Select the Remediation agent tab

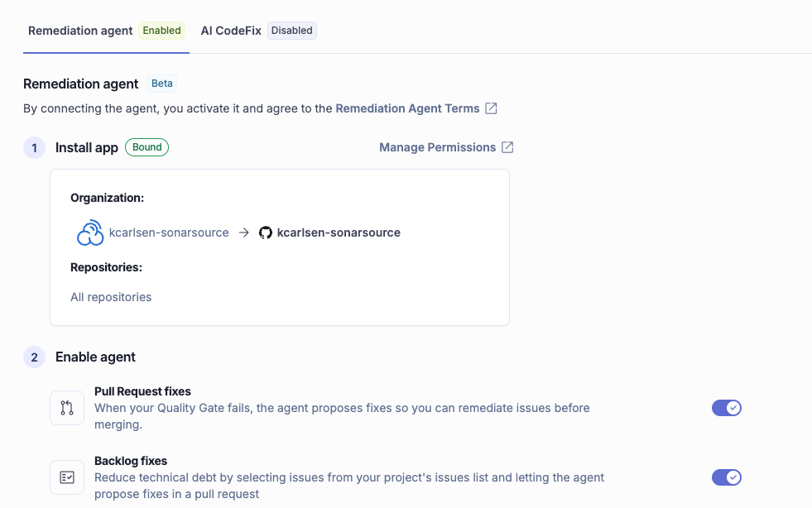tap(80, 31)
